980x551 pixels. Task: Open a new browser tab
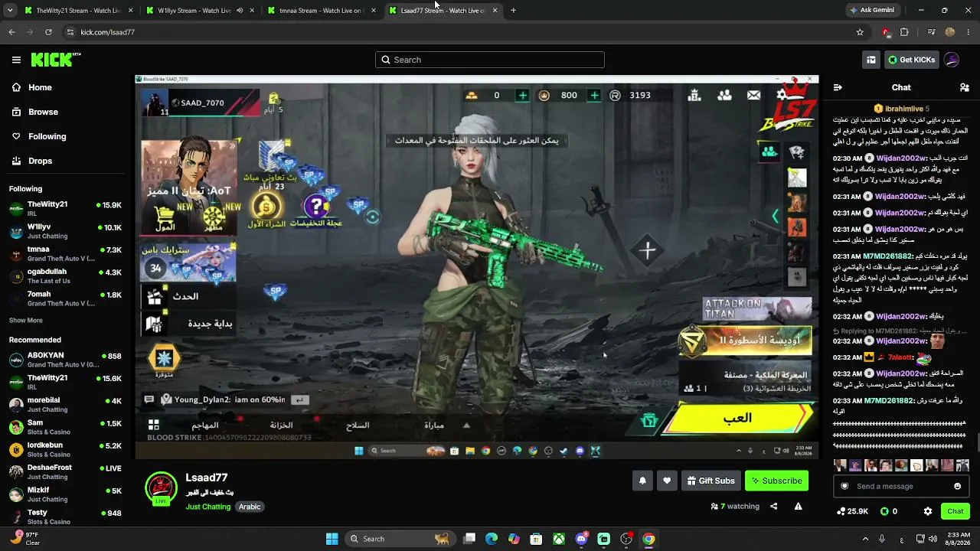point(513,11)
